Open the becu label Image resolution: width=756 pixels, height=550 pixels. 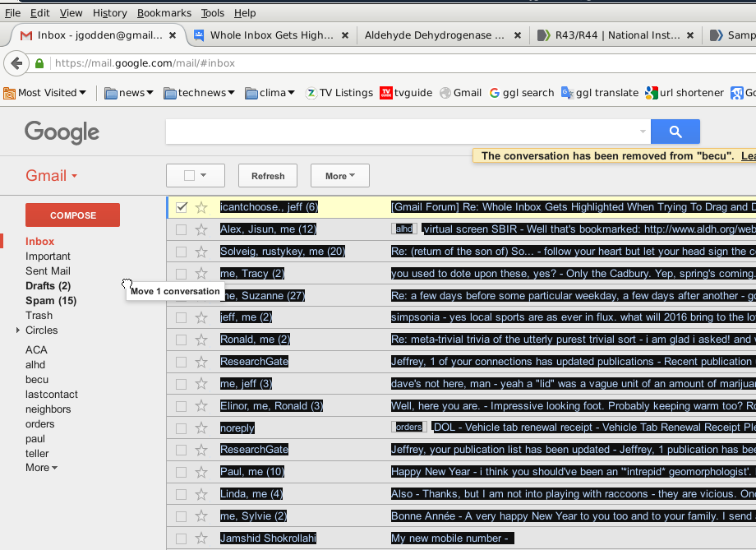(x=37, y=380)
